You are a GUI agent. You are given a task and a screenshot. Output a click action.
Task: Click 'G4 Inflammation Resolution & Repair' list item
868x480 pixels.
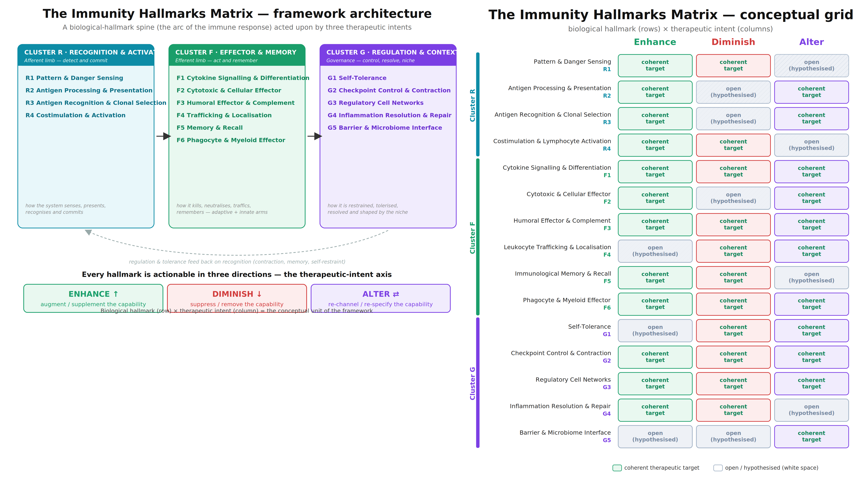tap(389, 115)
